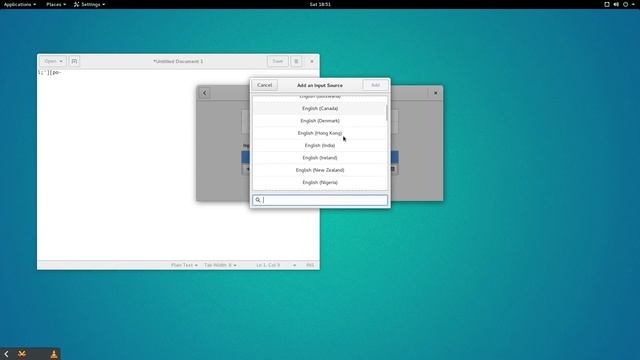Open the Open dropdown in the text editor
Image resolution: width=640 pixels, height=360 pixels.
pos(53,61)
